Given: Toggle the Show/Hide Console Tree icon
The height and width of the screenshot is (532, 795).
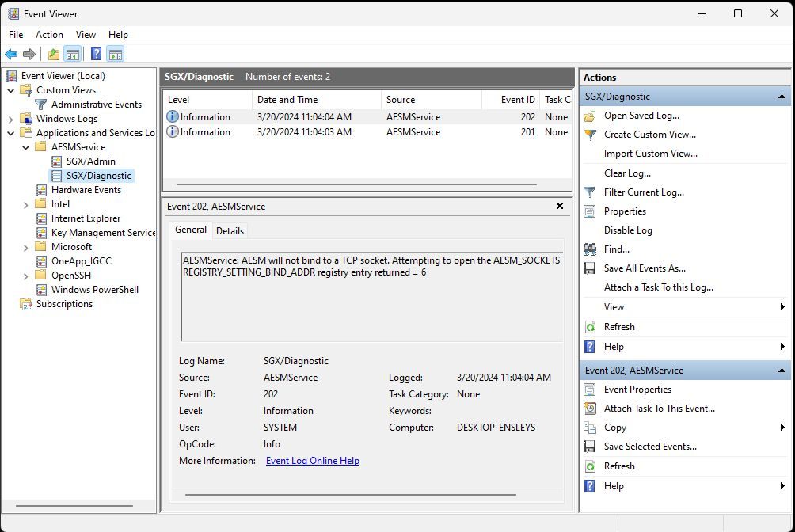Looking at the screenshot, I should point(73,55).
